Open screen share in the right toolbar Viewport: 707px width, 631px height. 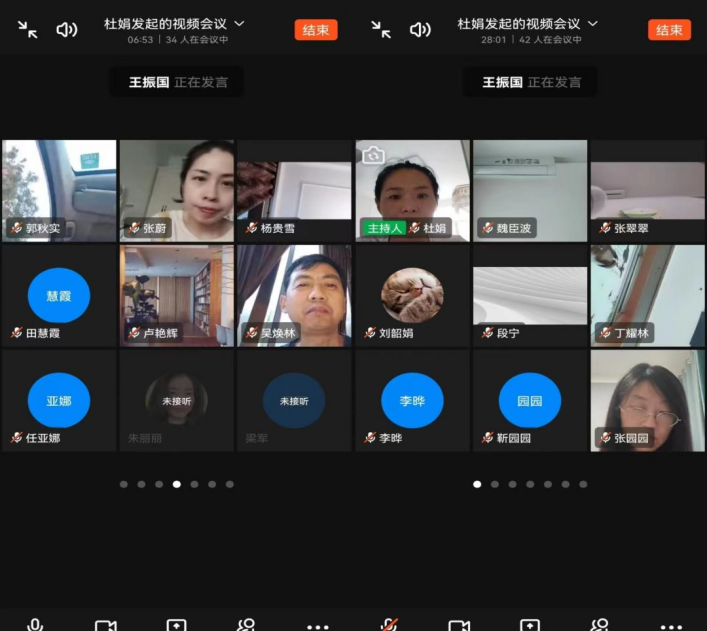(530, 626)
